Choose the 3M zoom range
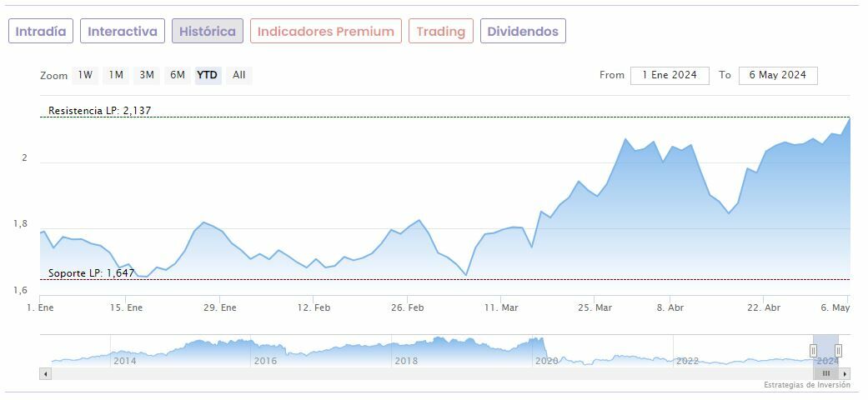The width and height of the screenshot is (868, 400). click(x=147, y=75)
